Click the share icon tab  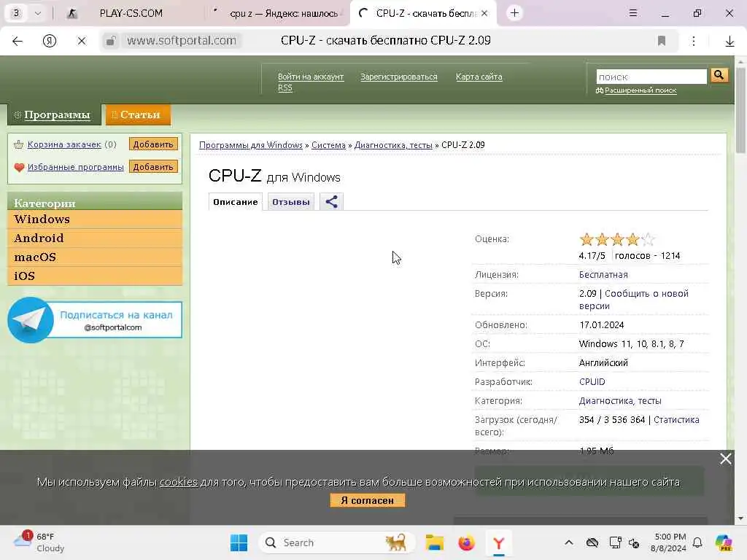coord(331,202)
